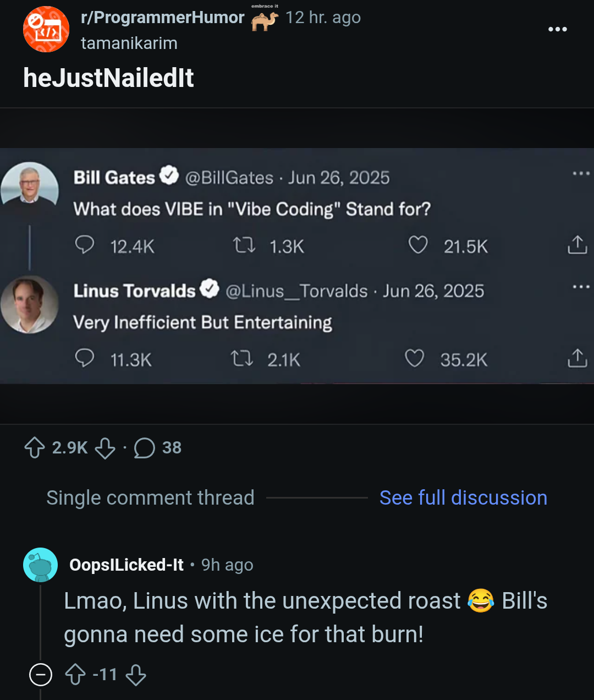The height and width of the screenshot is (700, 594).
Task: Upvote the OopsILicked-It comment
Action: pyautogui.click(x=75, y=675)
